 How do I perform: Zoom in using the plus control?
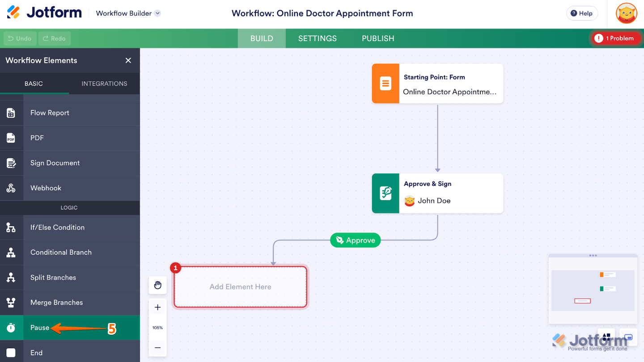coord(157,307)
